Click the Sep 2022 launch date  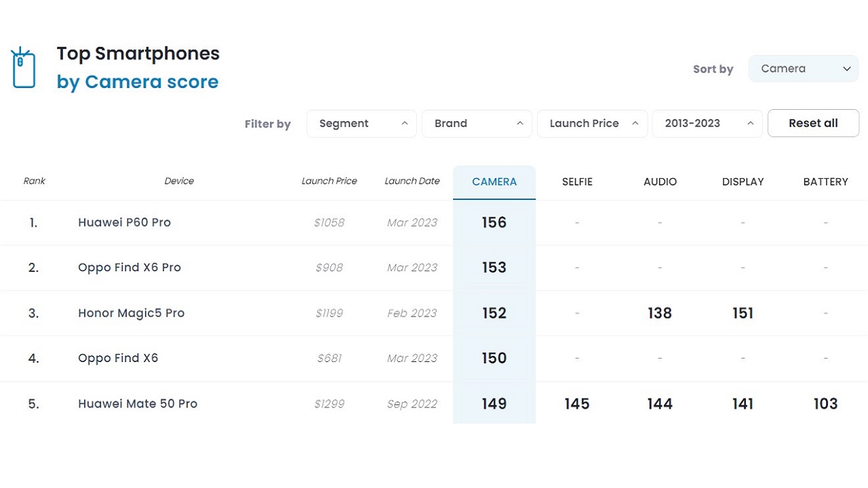coord(412,404)
